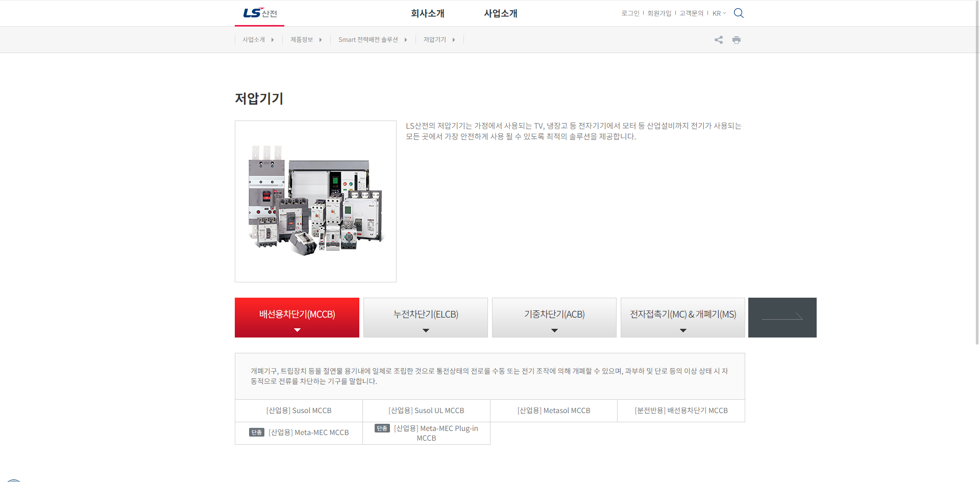
Task: Switch to the 누전차단기(ELCB) tab
Action: (x=426, y=317)
